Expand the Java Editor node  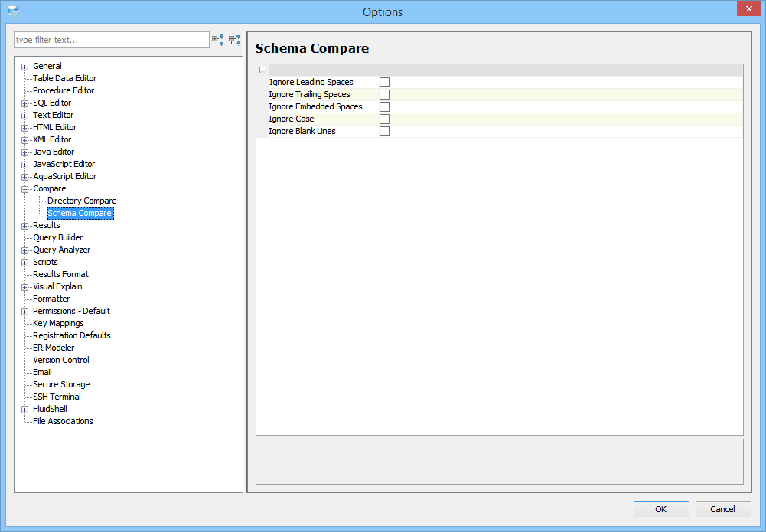[25, 152]
